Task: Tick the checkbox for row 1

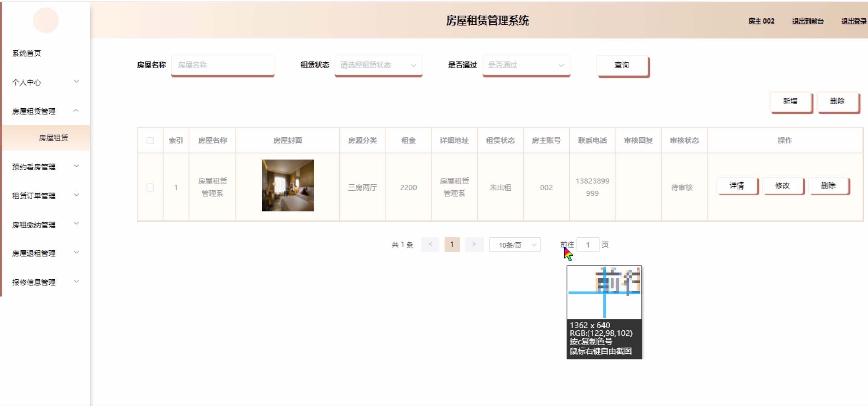Action: [x=150, y=187]
